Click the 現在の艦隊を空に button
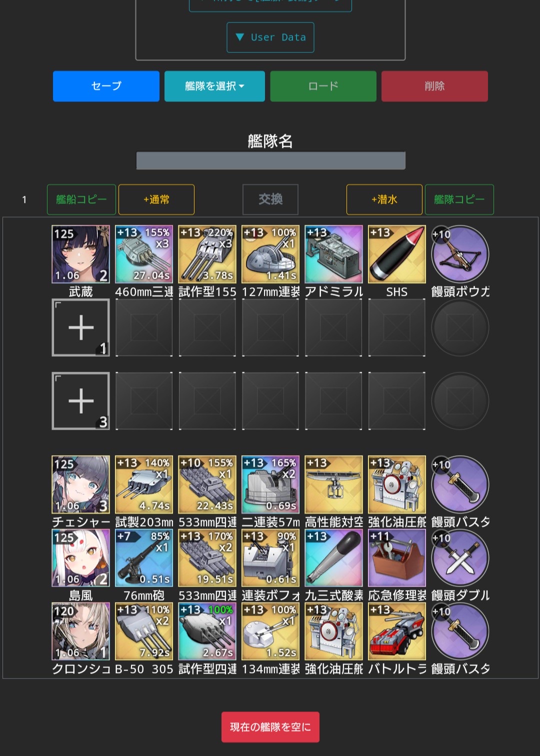 pos(270,727)
